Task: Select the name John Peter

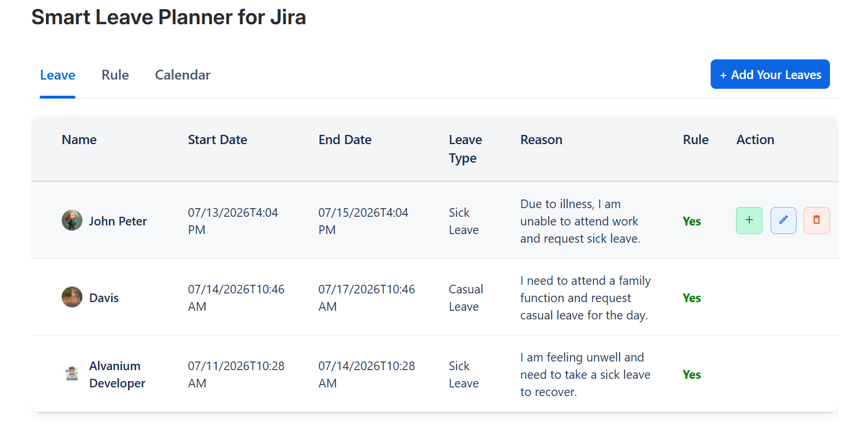Action: point(118,221)
